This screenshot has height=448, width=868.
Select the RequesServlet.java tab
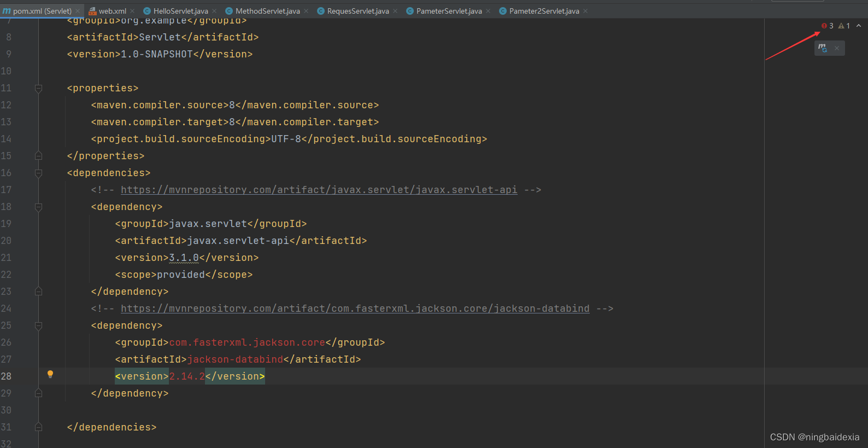pyautogui.click(x=358, y=11)
